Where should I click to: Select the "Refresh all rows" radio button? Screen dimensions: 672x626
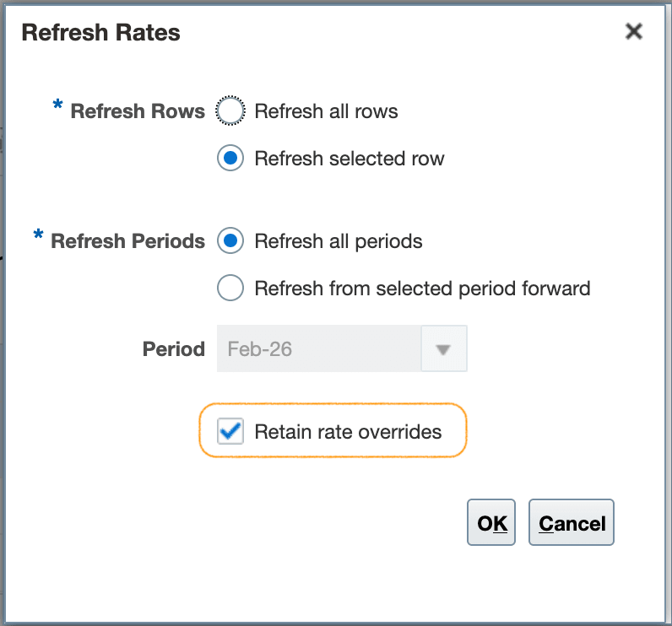(x=230, y=111)
